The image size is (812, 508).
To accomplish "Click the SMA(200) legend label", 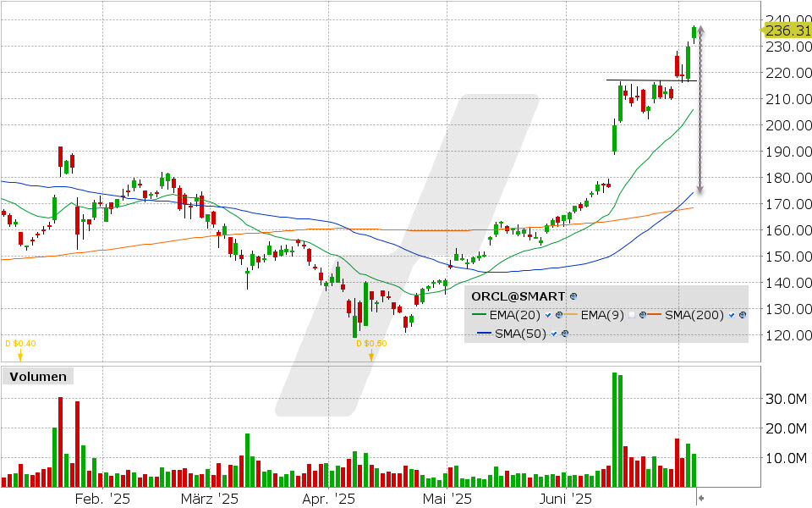I will [x=694, y=315].
